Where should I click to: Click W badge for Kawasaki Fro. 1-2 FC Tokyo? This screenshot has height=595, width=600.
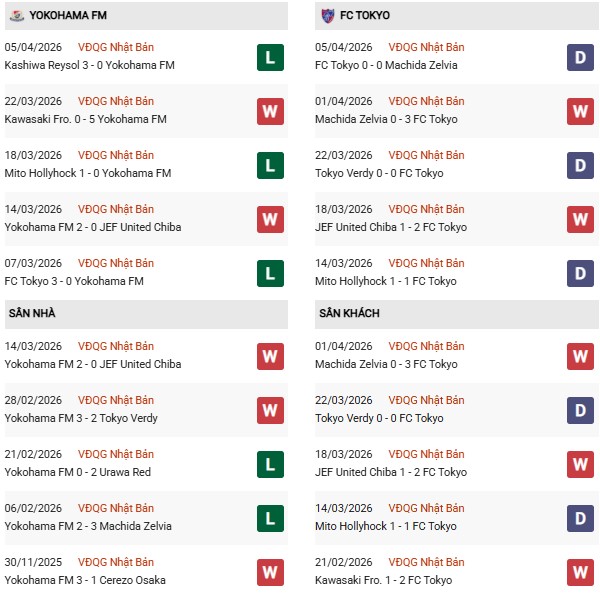tap(580, 572)
